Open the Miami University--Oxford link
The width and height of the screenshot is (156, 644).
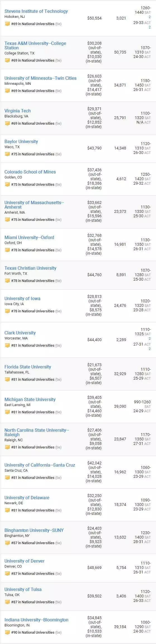[x=29, y=237]
